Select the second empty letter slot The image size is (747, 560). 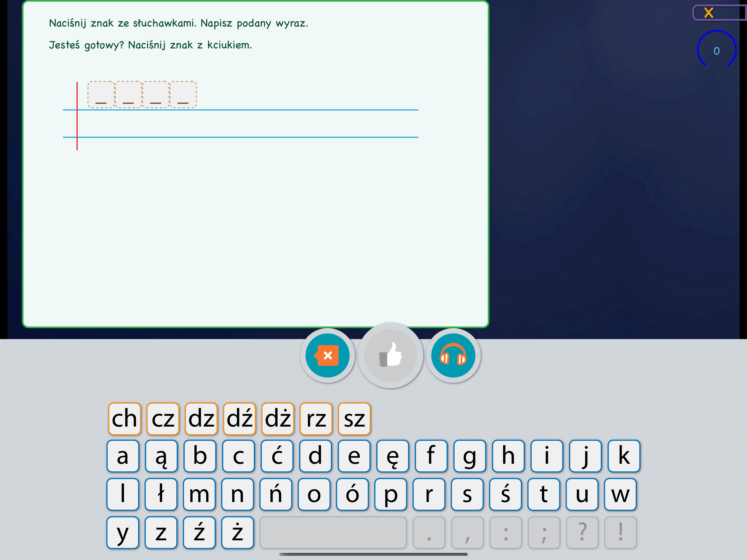(x=128, y=95)
